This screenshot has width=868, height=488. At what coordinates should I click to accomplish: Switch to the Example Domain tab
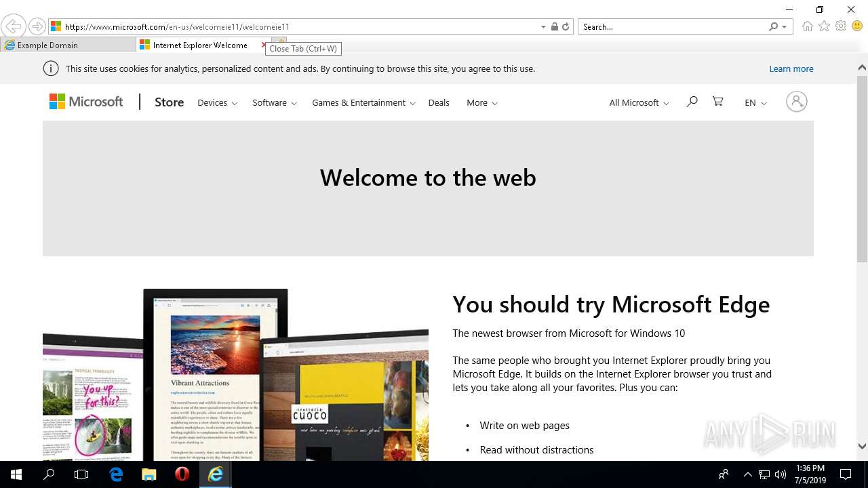[68, 45]
